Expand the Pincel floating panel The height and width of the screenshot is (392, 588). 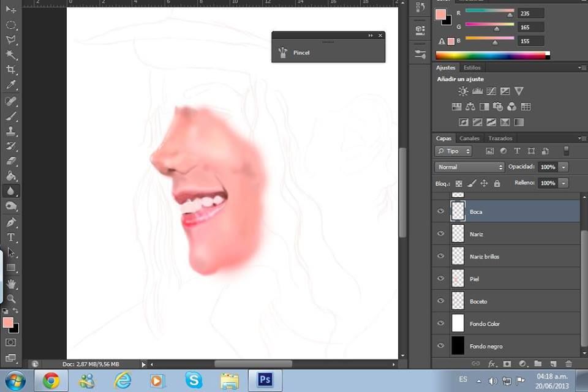pyautogui.click(x=371, y=36)
